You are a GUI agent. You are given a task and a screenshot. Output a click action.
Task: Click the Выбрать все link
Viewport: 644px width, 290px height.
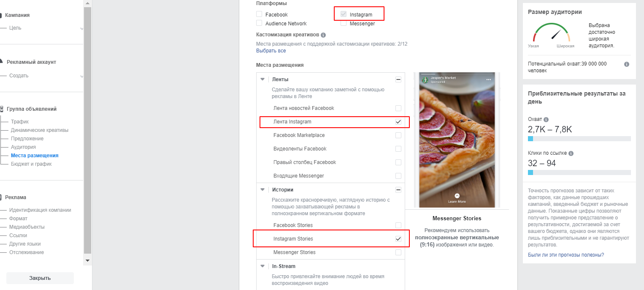271,51
